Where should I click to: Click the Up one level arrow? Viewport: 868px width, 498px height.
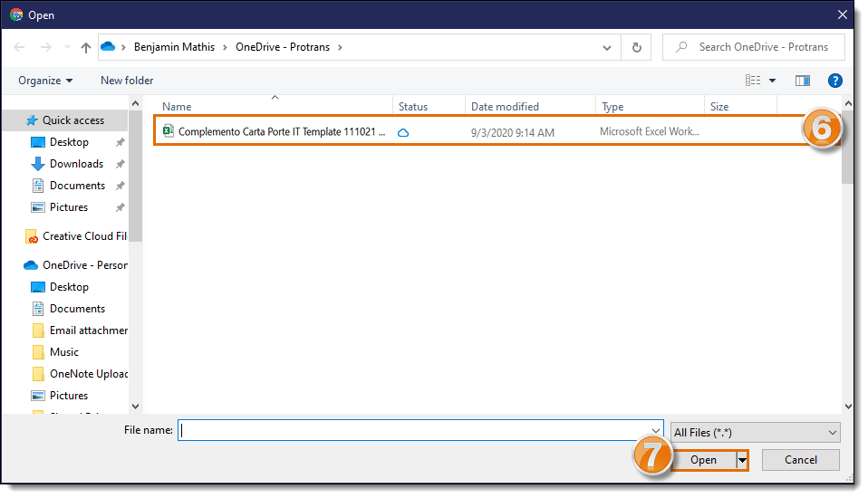(86, 47)
